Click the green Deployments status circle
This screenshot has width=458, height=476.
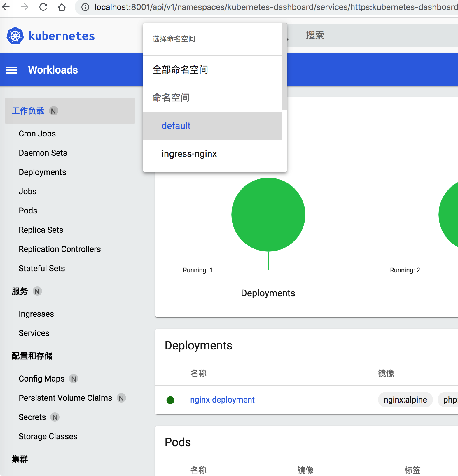tap(268, 215)
